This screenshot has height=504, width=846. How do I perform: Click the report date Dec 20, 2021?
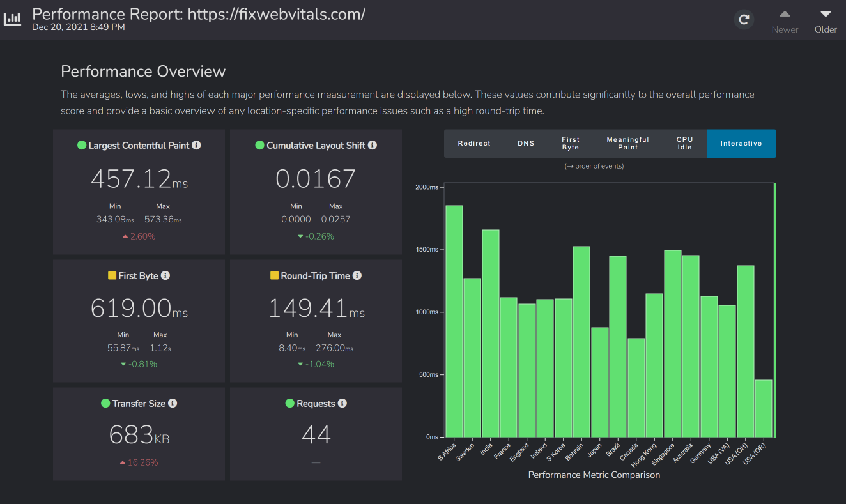click(x=78, y=27)
